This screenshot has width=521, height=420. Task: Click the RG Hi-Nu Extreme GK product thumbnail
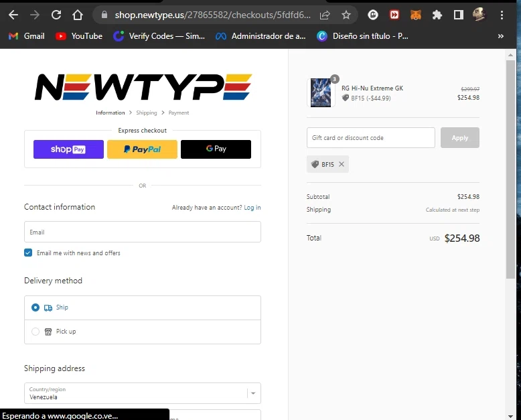point(321,92)
